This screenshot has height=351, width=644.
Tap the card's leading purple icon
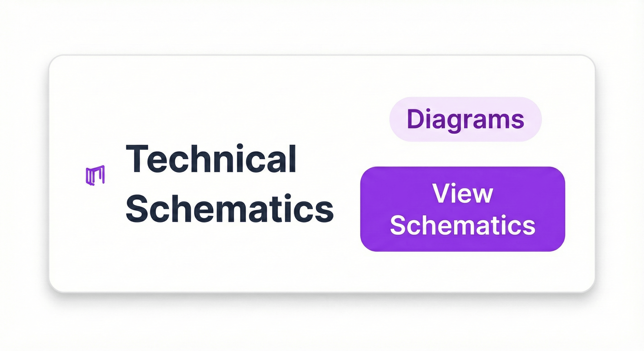[95, 175]
